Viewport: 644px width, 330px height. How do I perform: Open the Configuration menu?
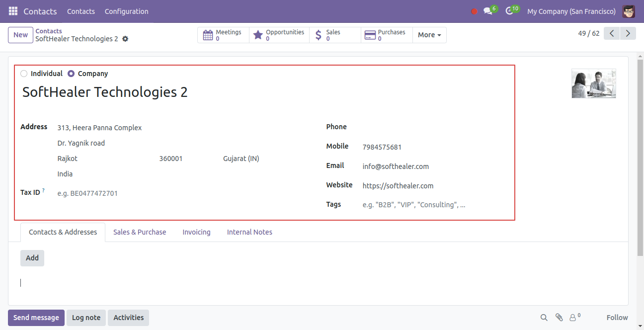[x=126, y=11]
